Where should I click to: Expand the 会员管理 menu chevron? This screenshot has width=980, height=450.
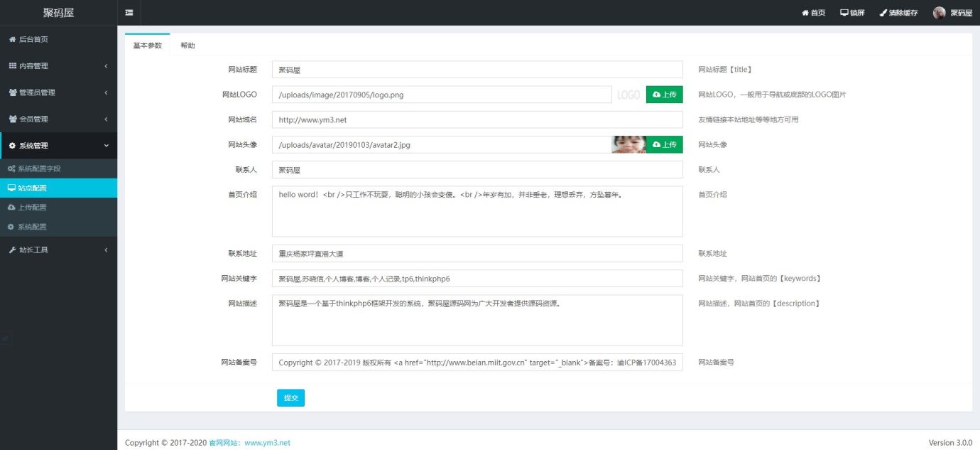pyautogui.click(x=106, y=119)
